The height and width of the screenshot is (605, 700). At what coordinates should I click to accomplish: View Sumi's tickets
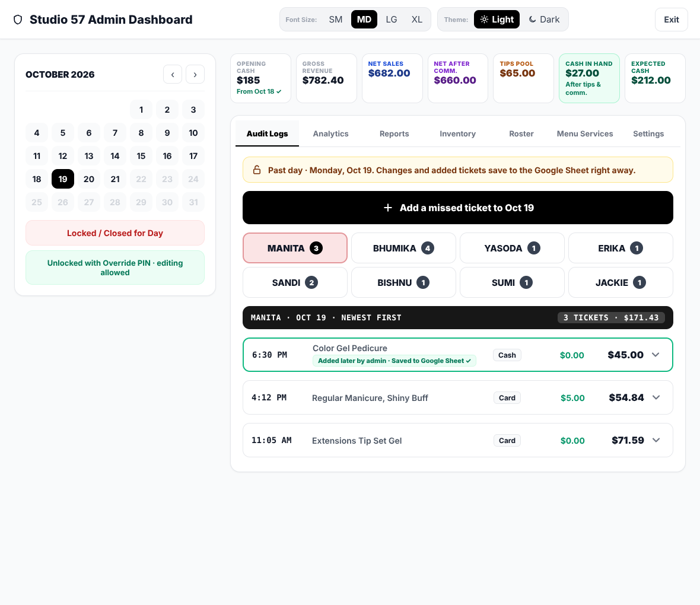pyautogui.click(x=512, y=282)
